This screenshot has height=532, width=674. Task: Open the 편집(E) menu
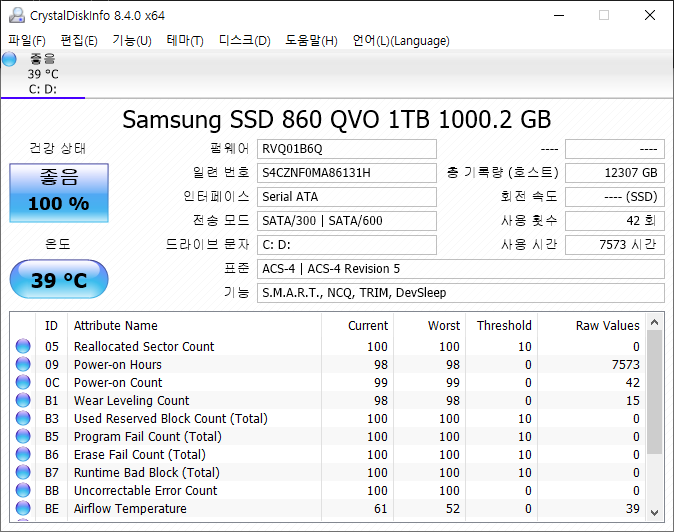click(x=79, y=40)
